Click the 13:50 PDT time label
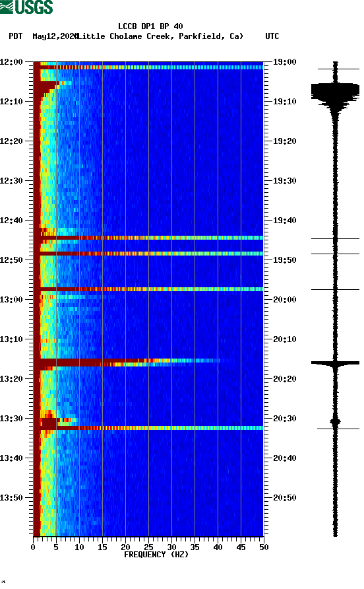Image resolution: width=364 pixels, height=589 pixels. pyautogui.click(x=11, y=498)
